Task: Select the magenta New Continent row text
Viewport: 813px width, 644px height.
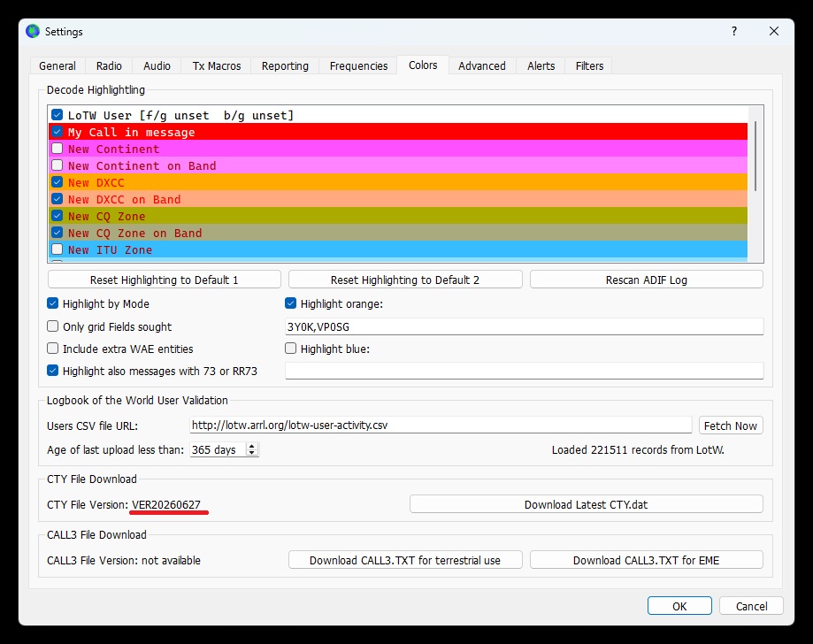Action: [113, 149]
